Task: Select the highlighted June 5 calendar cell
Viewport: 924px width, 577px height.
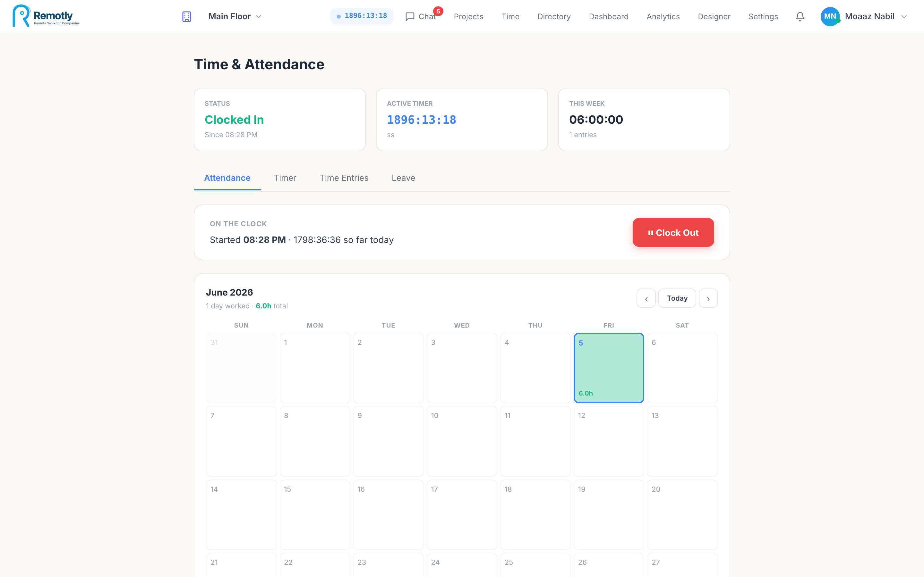Action: [609, 368]
